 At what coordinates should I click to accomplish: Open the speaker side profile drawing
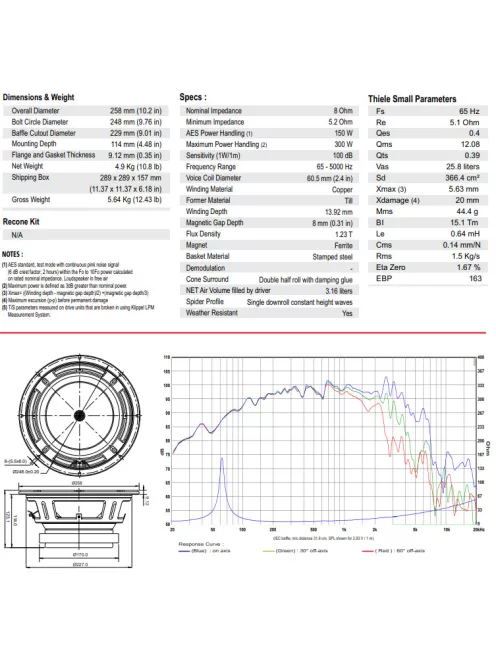click(x=79, y=525)
